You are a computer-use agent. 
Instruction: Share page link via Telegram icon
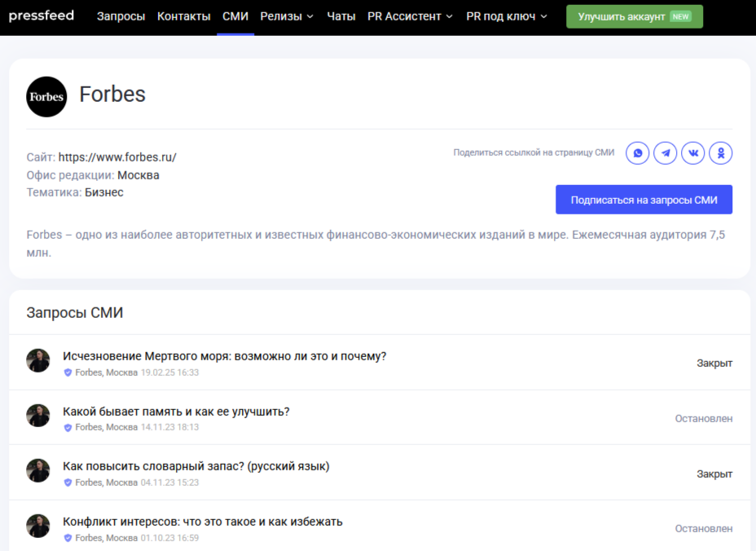pyautogui.click(x=666, y=153)
